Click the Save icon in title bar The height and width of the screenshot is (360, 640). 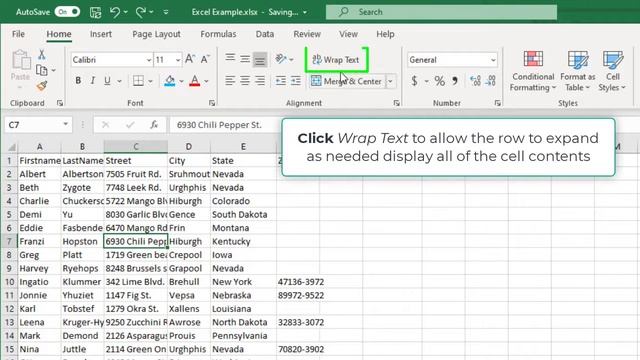(x=96, y=12)
